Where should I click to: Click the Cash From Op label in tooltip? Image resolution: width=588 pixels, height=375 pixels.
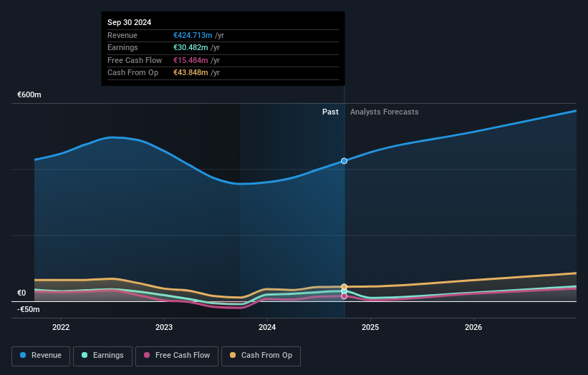click(132, 73)
